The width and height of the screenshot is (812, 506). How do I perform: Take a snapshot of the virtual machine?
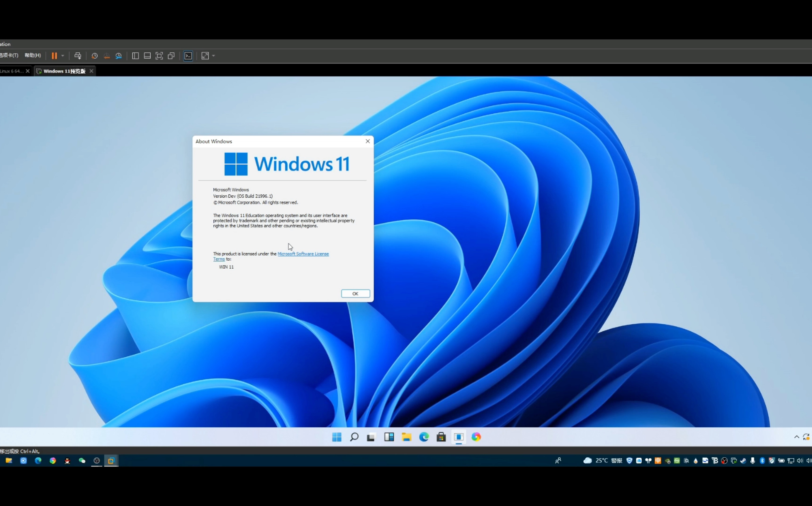pyautogui.click(x=94, y=56)
